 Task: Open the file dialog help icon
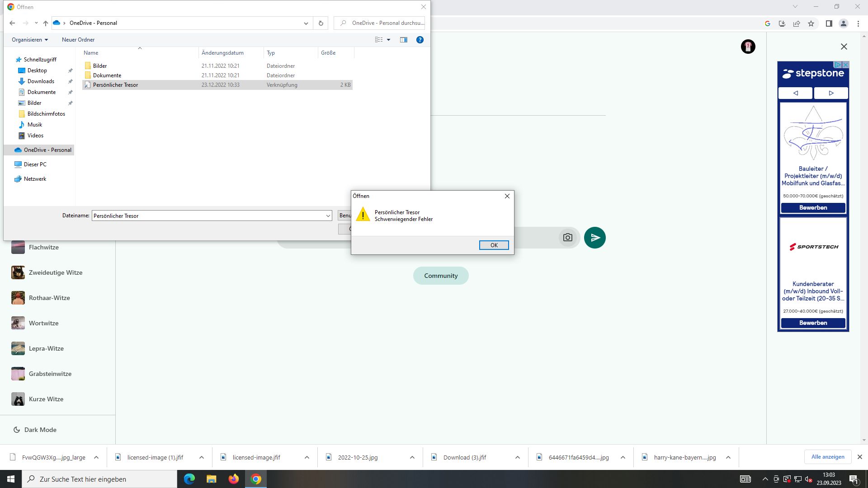(x=420, y=40)
